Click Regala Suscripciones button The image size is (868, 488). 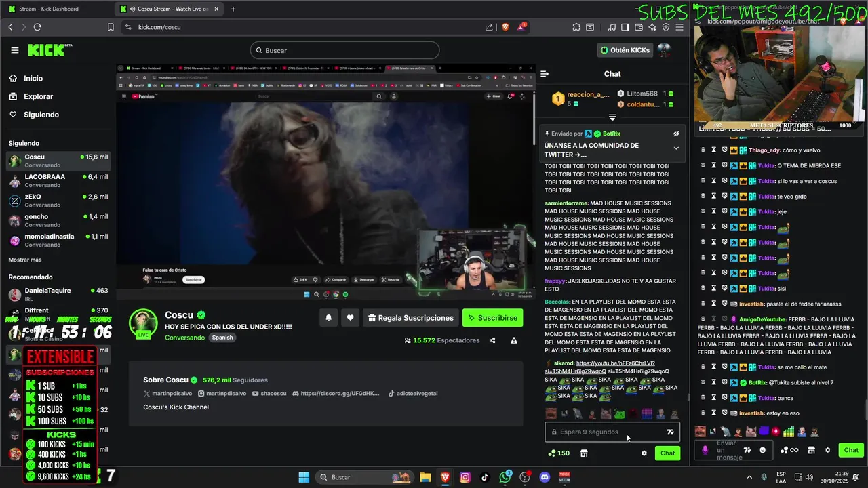tap(410, 318)
